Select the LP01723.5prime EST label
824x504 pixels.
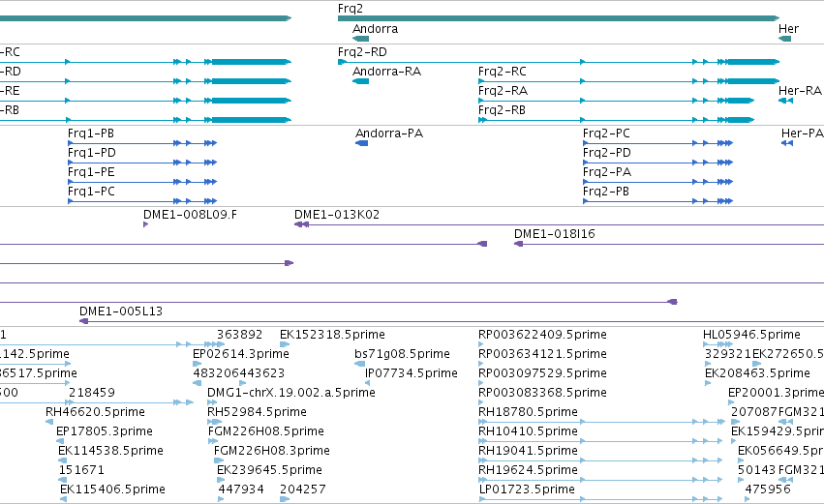[x=527, y=489]
